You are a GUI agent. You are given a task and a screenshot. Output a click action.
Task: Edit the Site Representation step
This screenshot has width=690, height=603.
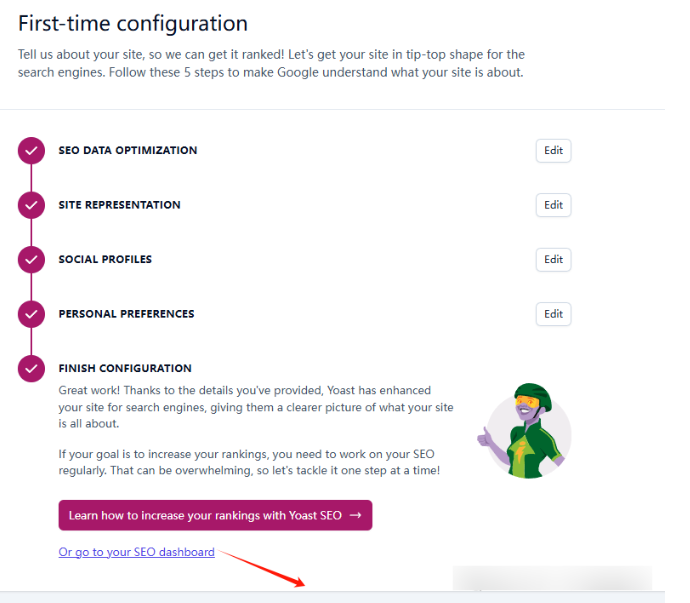[553, 205]
